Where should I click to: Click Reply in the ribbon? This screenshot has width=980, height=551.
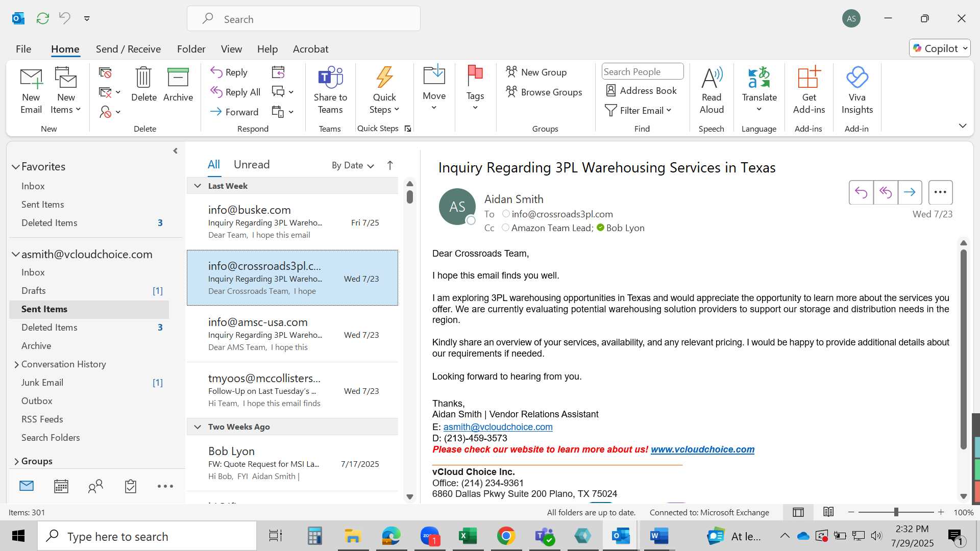pyautogui.click(x=229, y=72)
